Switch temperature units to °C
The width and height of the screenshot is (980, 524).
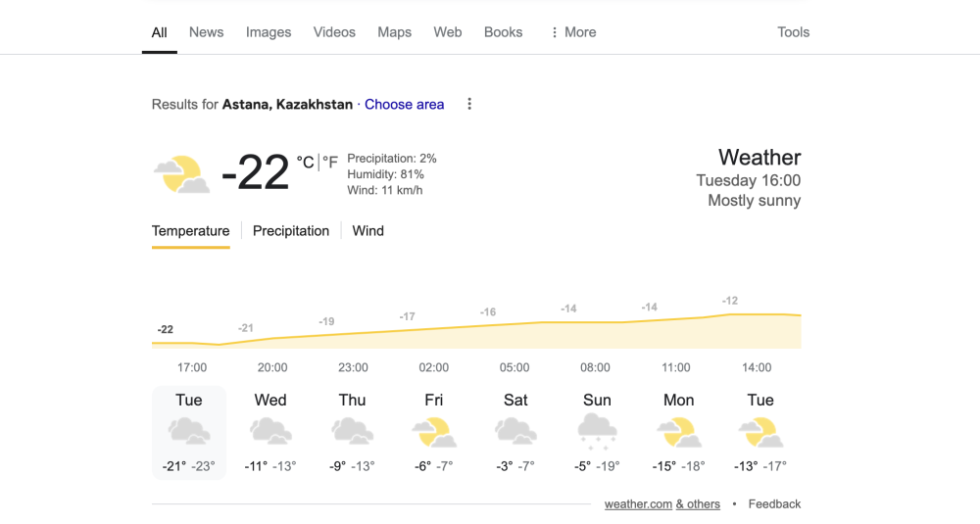305,163
